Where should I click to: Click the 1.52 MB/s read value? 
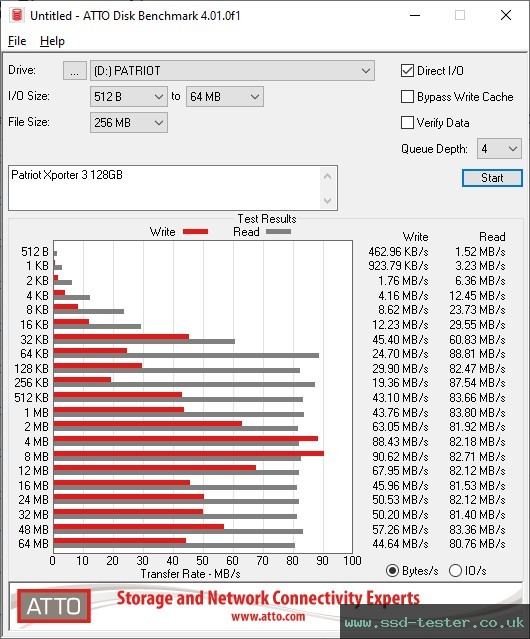(480, 252)
